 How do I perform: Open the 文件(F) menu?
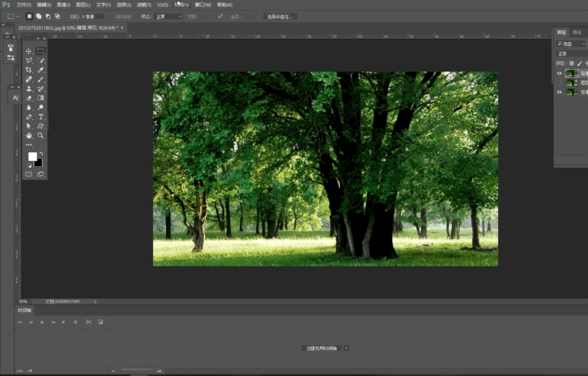tap(23, 4)
